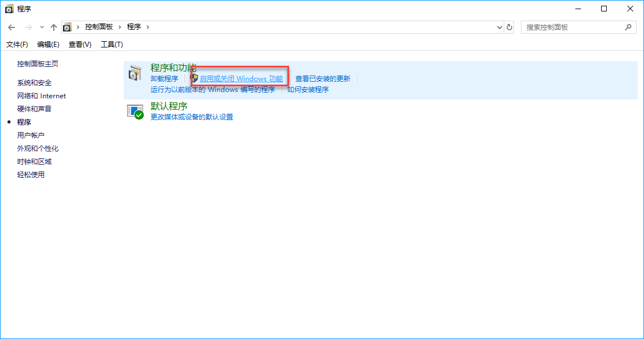Open the 查看(V) menu
This screenshot has height=339, width=644.
(x=80, y=44)
